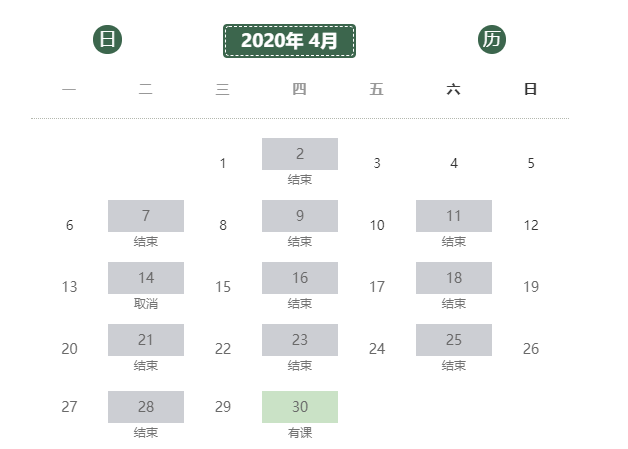This screenshot has width=628, height=449.
Task: Select April 9 ended class cell
Action: pos(300,216)
